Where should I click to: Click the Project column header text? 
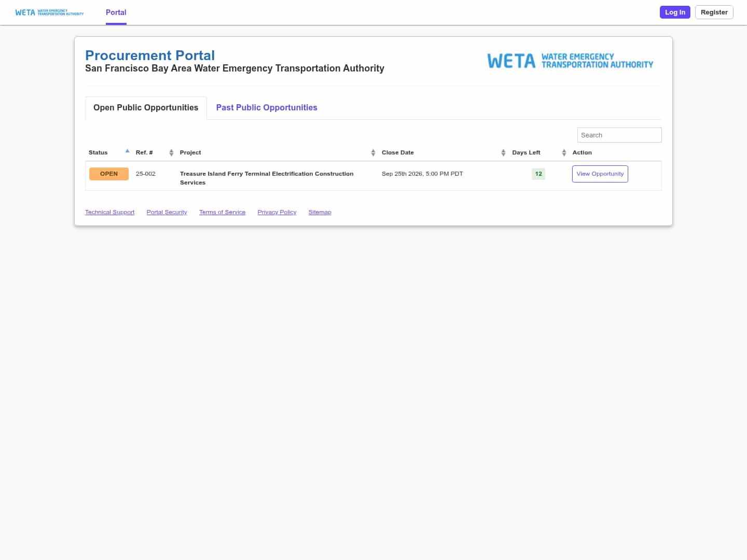pos(190,152)
